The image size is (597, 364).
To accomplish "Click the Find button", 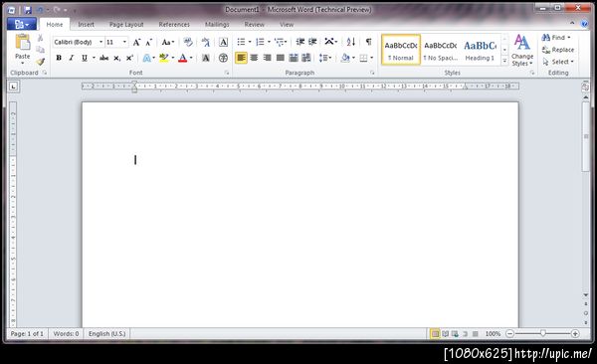I will pyautogui.click(x=556, y=38).
